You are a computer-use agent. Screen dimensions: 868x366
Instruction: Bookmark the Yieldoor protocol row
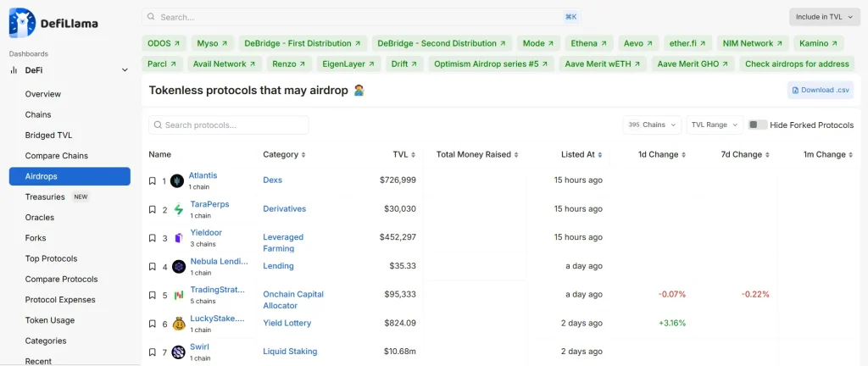coord(153,238)
